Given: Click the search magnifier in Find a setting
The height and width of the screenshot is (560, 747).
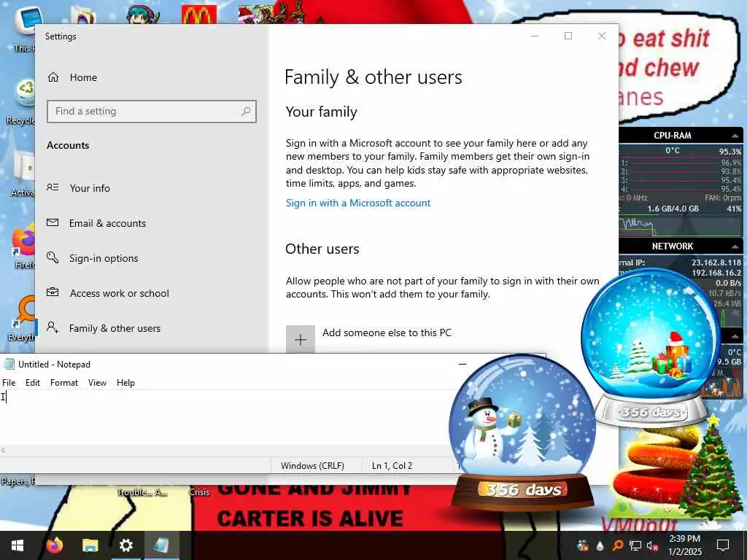Looking at the screenshot, I should 246,112.
